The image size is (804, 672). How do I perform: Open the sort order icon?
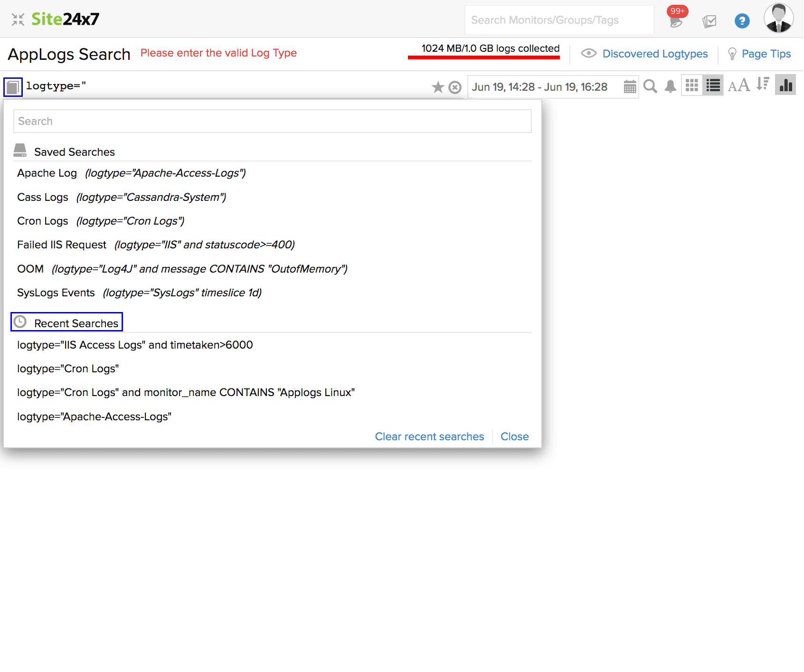coord(763,85)
